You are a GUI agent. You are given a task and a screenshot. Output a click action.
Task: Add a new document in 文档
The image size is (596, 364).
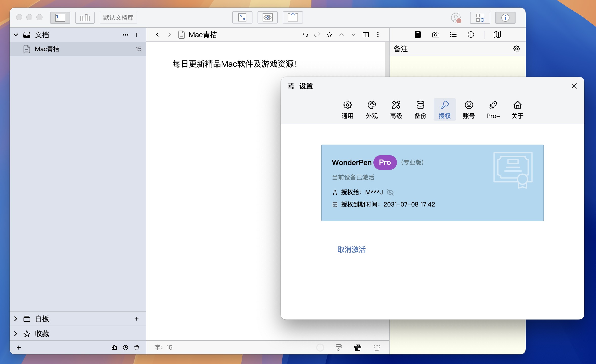(x=137, y=35)
